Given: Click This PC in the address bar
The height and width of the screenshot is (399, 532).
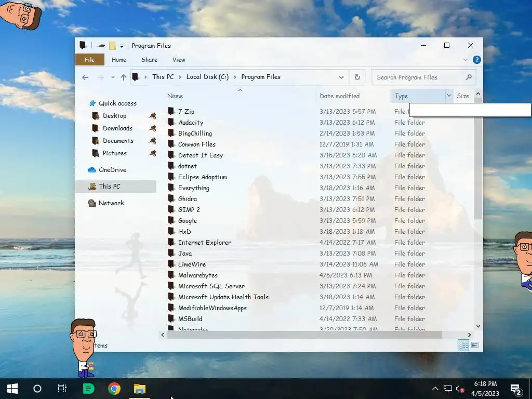Looking at the screenshot, I should click(163, 77).
